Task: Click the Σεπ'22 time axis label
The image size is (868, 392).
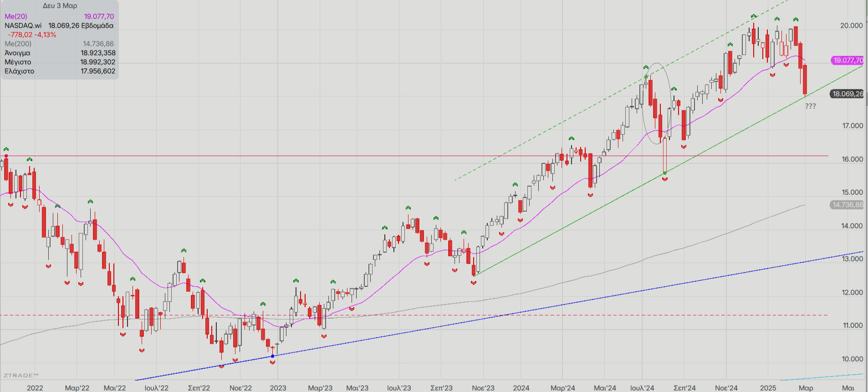Action: [x=199, y=388]
